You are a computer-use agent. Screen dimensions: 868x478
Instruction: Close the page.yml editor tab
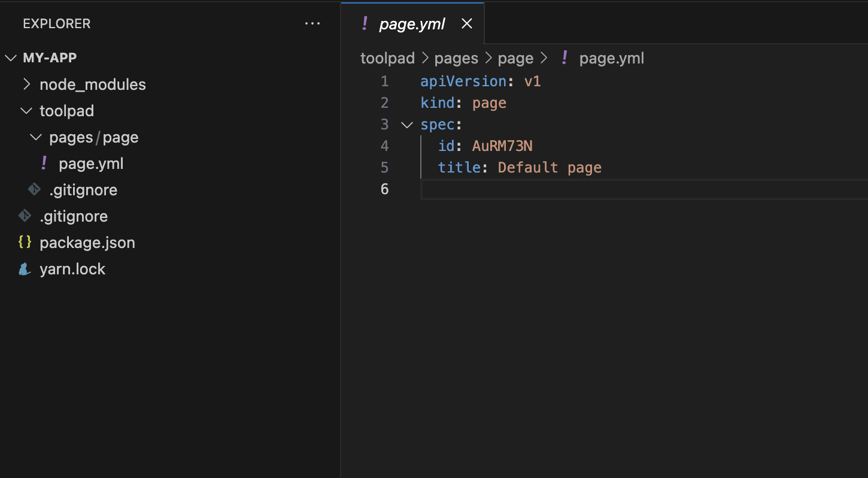[x=467, y=23]
